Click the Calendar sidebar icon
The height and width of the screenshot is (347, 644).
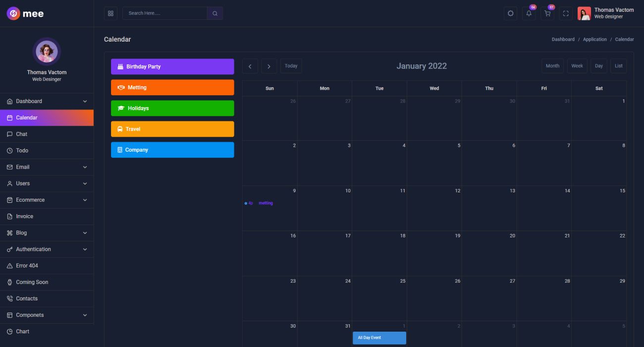click(x=9, y=118)
